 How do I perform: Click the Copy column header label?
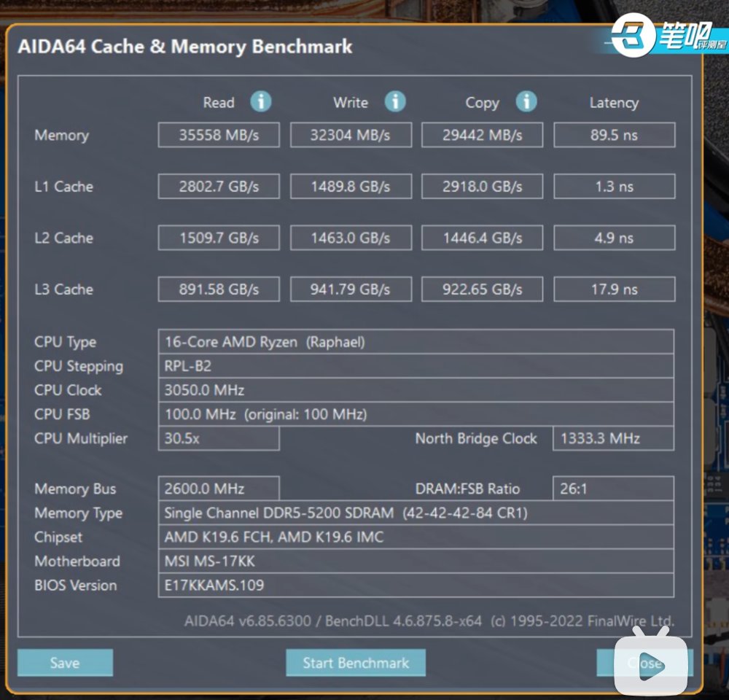(482, 103)
